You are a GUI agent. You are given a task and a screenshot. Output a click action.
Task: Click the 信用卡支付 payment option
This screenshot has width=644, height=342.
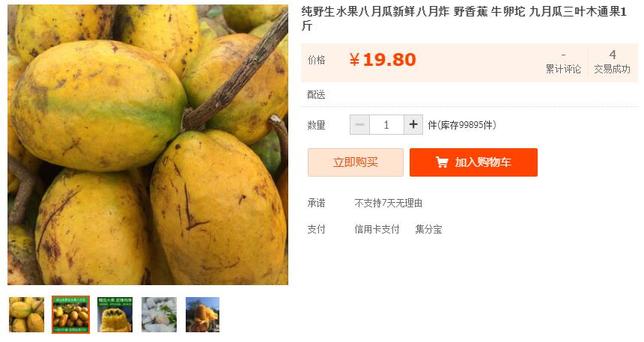tap(377, 229)
